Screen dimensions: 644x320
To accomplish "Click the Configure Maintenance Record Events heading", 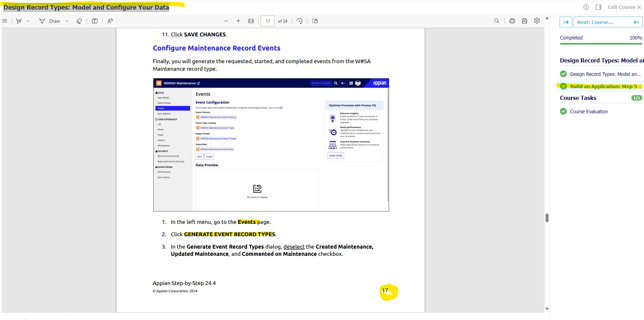I will (x=216, y=48).
